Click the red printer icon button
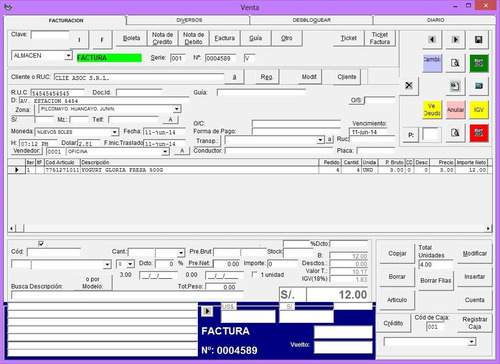Screen dimensions: 500x364 point(479,133)
